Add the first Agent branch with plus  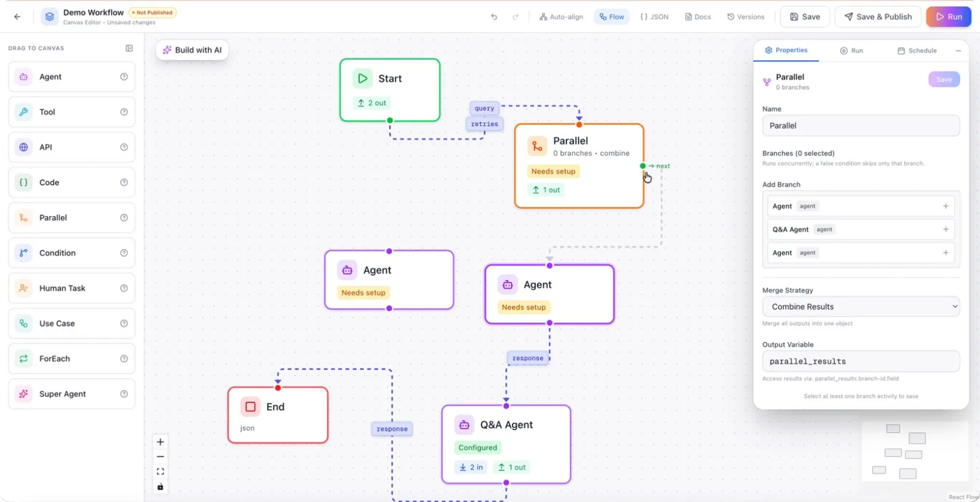[946, 206]
